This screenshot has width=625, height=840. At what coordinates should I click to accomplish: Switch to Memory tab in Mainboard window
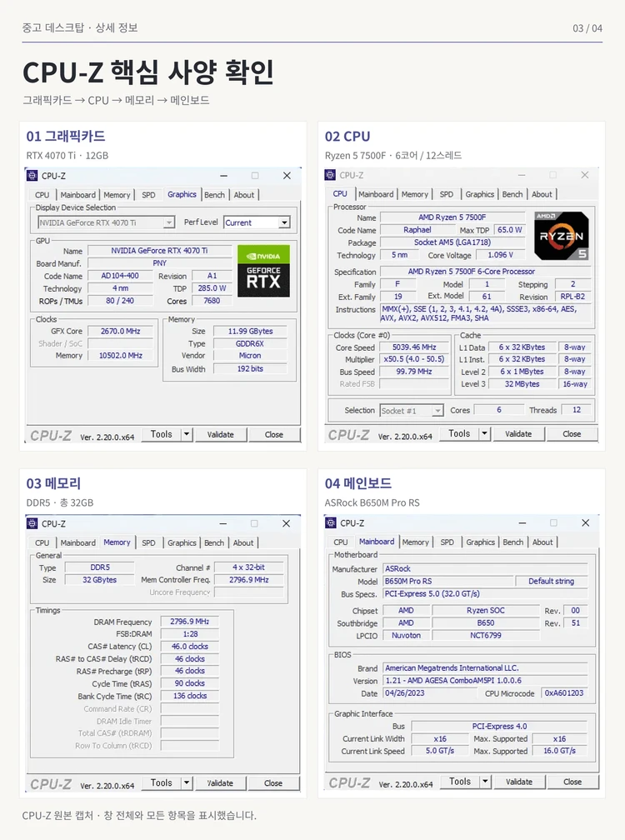click(416, 542)
